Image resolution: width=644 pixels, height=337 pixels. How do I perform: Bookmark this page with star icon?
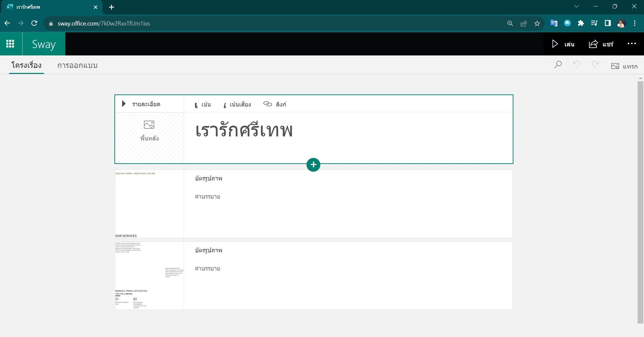[x=537, y=23]
